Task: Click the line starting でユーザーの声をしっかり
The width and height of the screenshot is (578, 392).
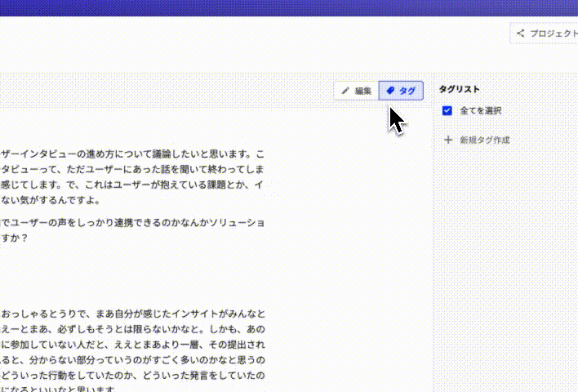Action: tap(132, 223)
